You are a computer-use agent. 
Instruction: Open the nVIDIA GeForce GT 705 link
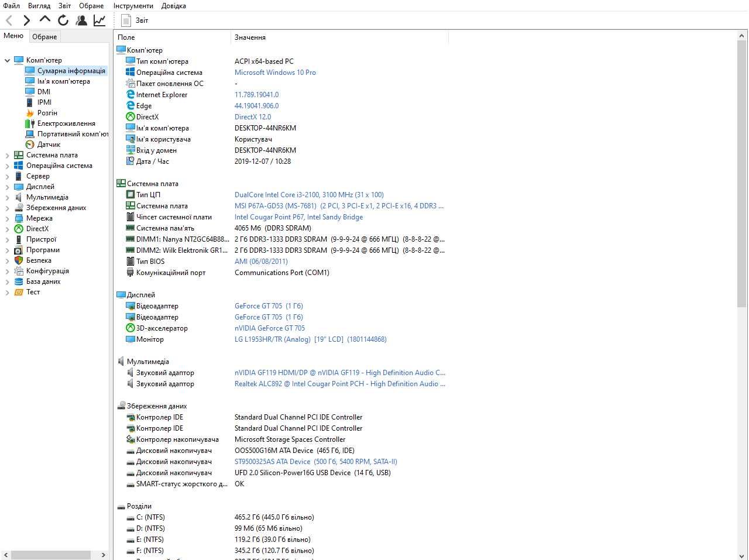coord(270,328)
